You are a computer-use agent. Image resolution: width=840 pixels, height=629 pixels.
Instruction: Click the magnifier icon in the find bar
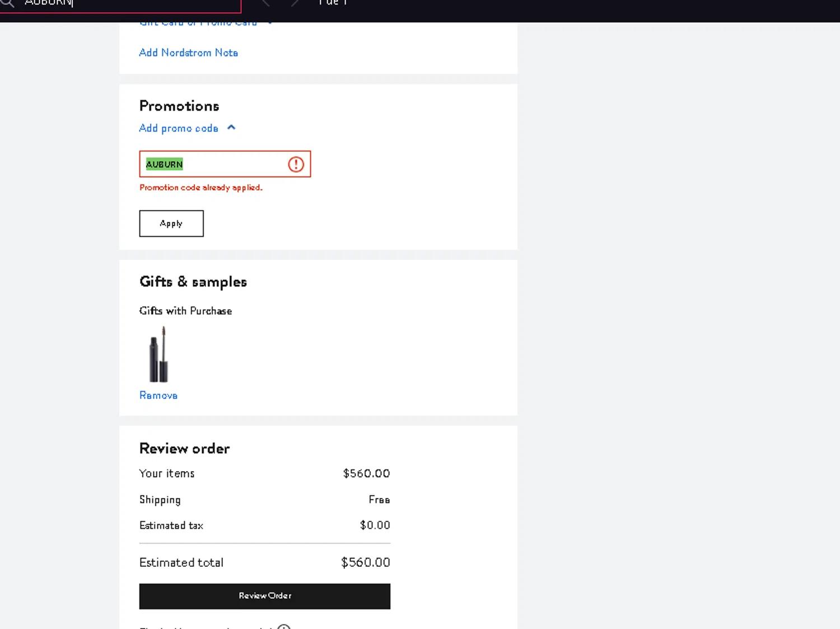coord(7,3)
